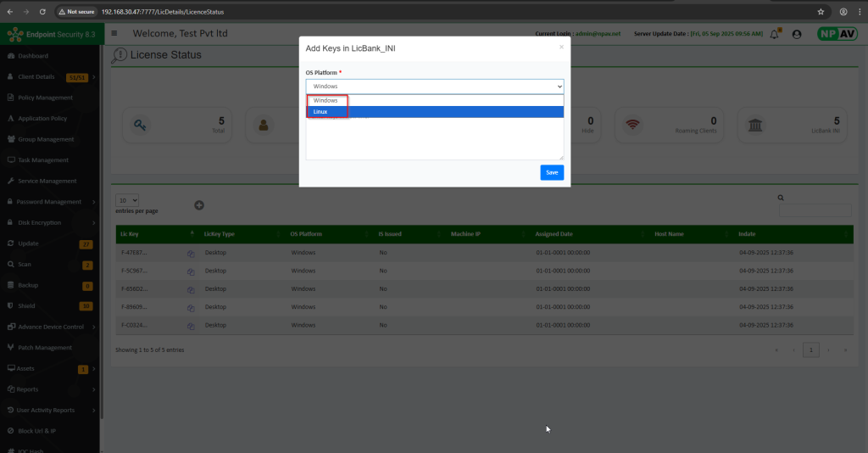Click the table search input field
This screenshot has height=453, width=868.
pyautogui.click(x=814, y=210)
